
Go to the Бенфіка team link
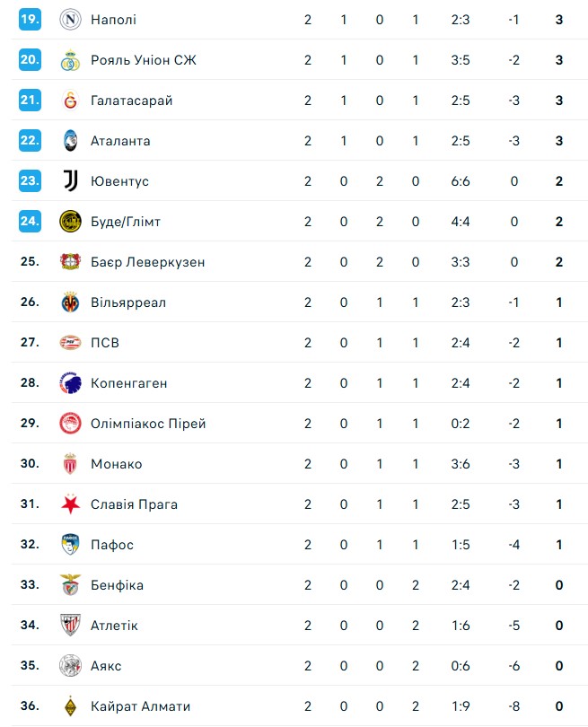click(117, 585)
